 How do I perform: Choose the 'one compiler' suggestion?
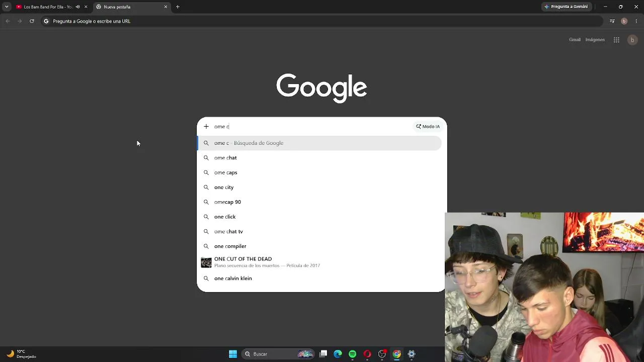pyautogui.click(x=319, y=246)
